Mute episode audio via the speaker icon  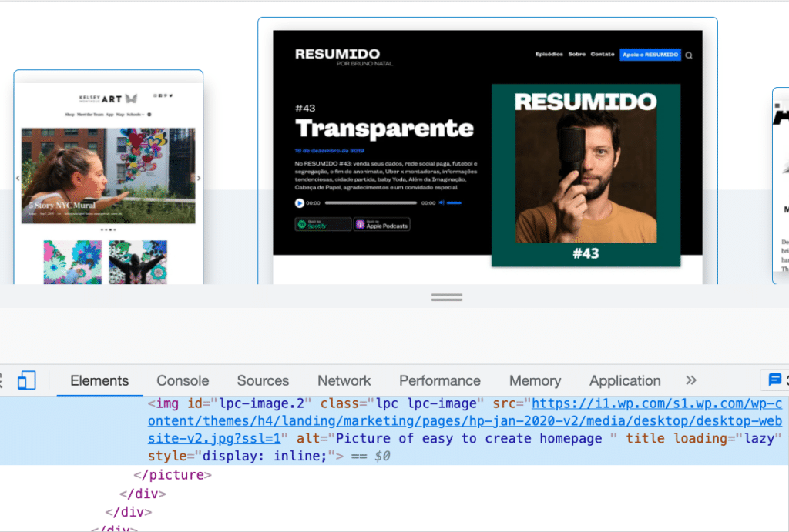coord(442,203)
